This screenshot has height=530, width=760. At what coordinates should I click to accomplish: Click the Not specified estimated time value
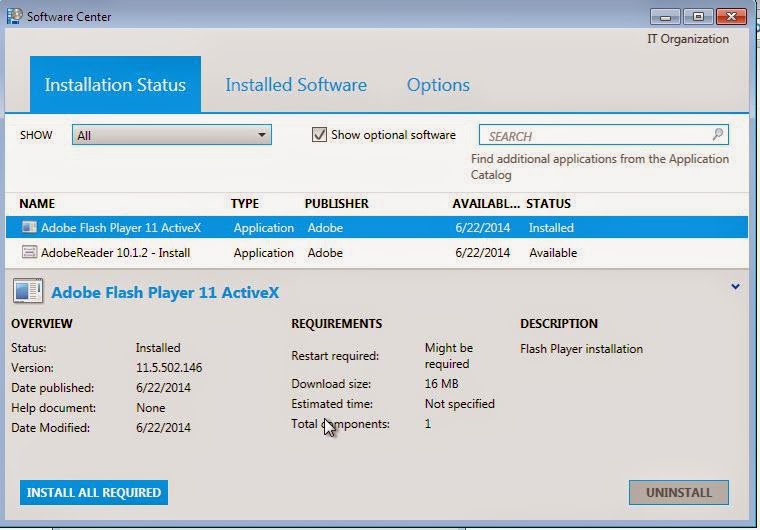pyautogui.click(x=459, y=403)
